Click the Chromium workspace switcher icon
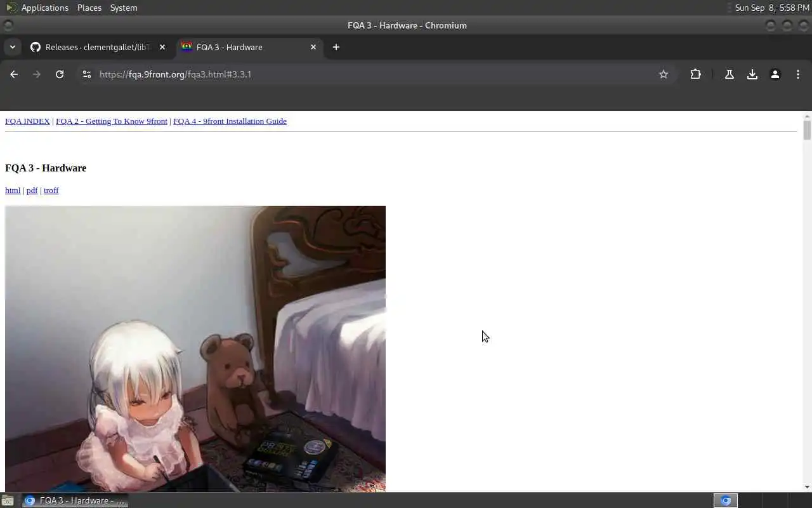This screenshot has height=508, width=812. 726,500
